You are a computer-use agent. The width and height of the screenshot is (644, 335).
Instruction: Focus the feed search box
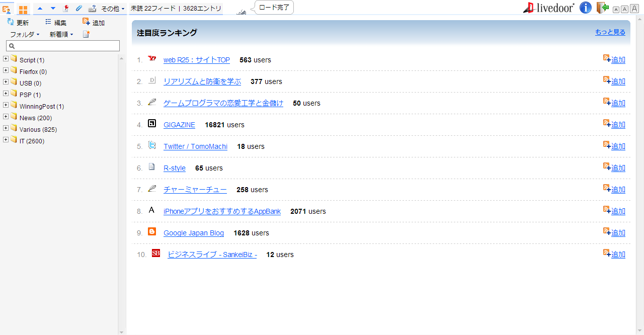pyautogui.click(x=63, y=46)
